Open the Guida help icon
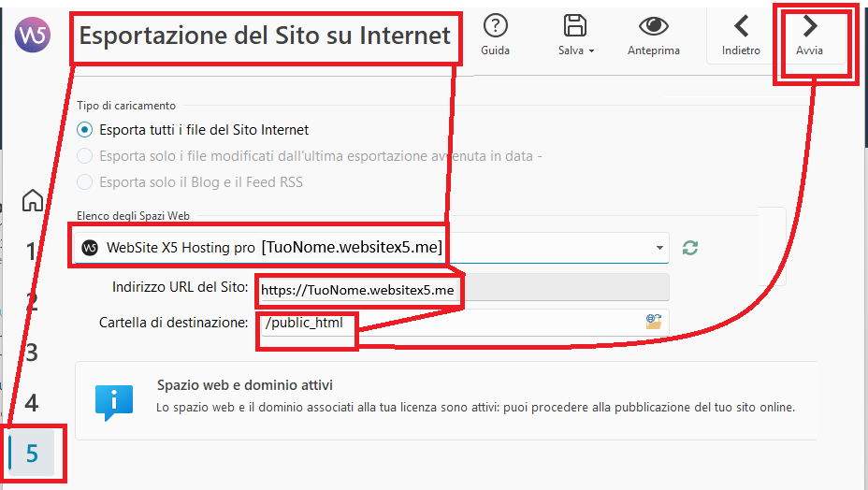This screenshot has height=490, width=868. [x=495, y=27]
